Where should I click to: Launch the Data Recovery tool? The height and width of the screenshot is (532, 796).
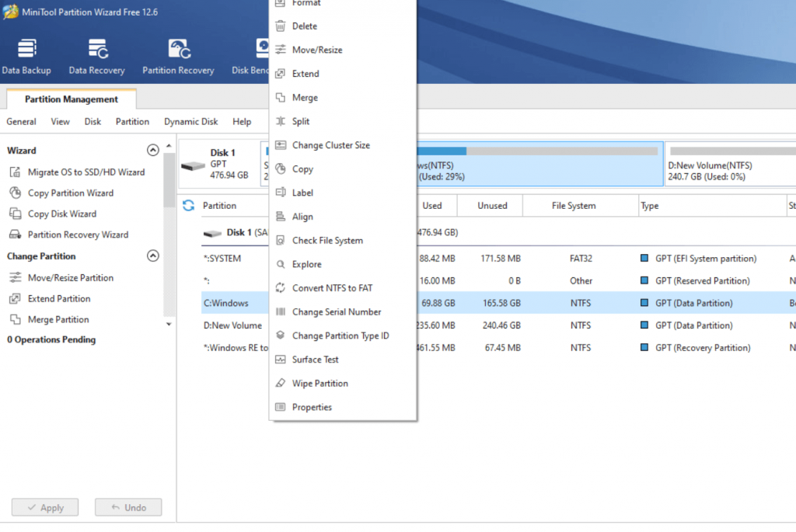tap(97, 56)
